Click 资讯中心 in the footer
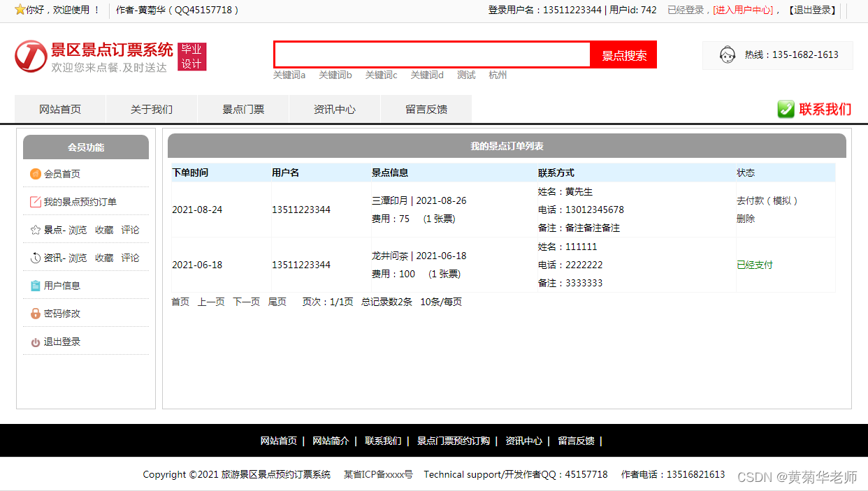Screen dimensions: 868x491 524,441
